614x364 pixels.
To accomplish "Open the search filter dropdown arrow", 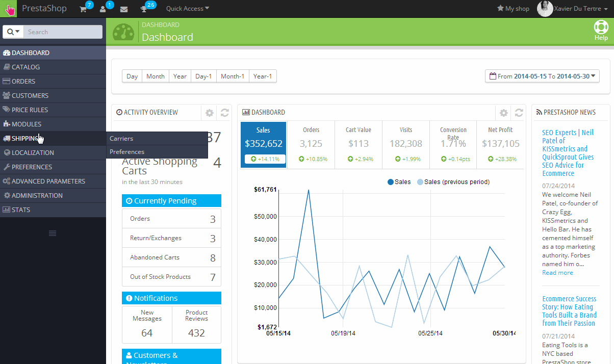I will [13, 32].
